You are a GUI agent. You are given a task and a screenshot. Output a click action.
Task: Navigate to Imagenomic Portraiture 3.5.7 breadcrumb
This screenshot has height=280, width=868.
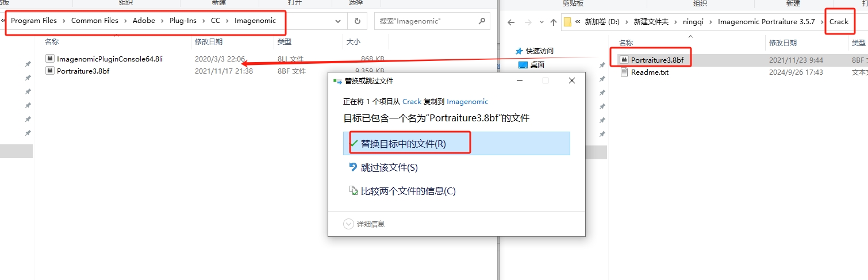tap(767, 22)
